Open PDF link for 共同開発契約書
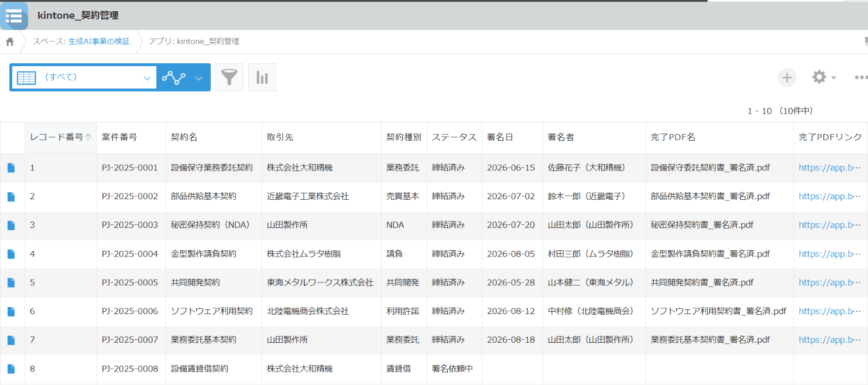Image resolution: width=868 pixels, height=385 pixels. click(x=830, y=282)
